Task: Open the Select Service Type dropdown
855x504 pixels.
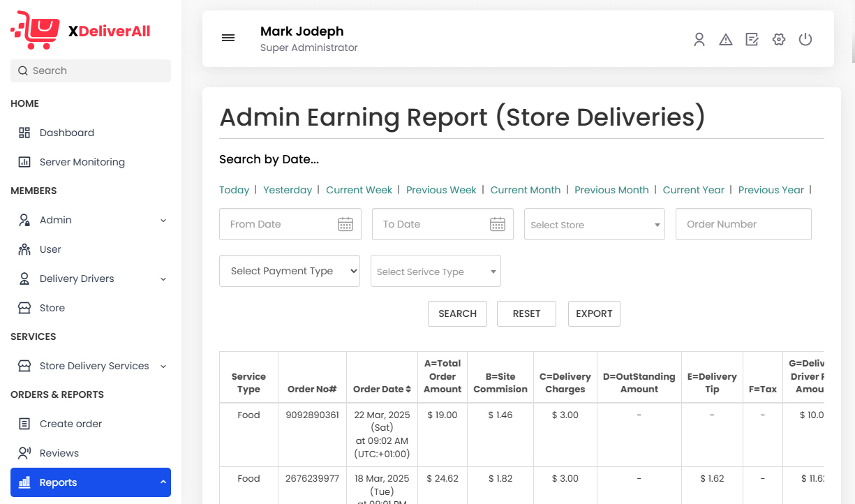Action: [x=436, y=271]
